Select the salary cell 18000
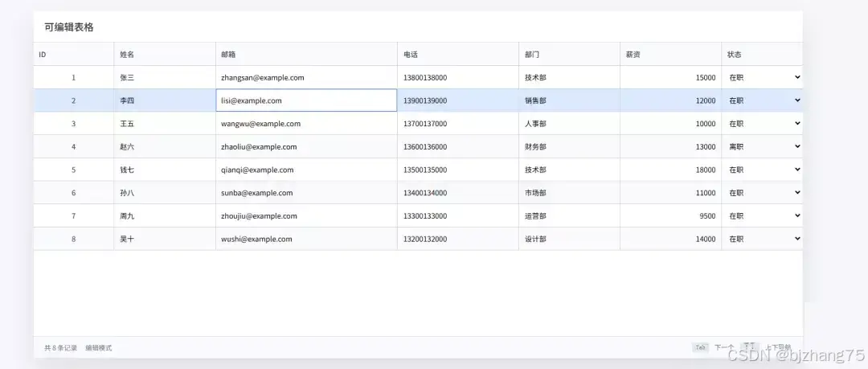 [x=670, y=170]
